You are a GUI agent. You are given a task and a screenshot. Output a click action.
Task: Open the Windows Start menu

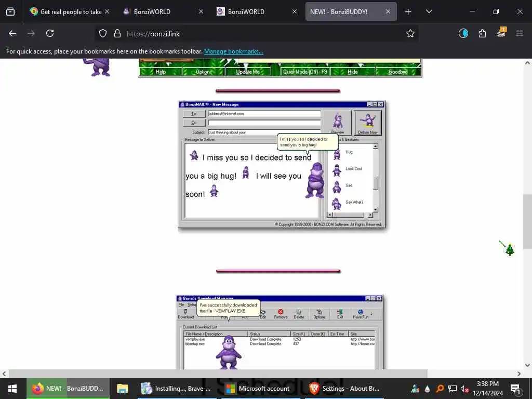coord(12,389)
